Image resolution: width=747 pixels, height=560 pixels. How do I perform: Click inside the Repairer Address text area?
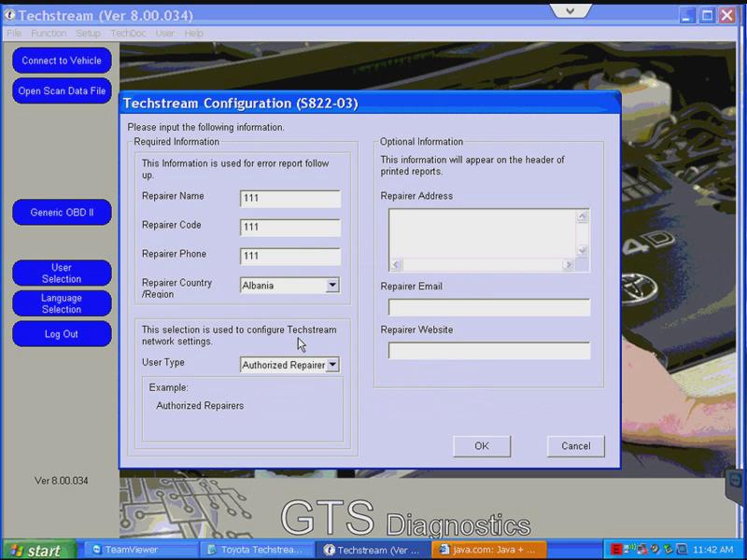483,234
